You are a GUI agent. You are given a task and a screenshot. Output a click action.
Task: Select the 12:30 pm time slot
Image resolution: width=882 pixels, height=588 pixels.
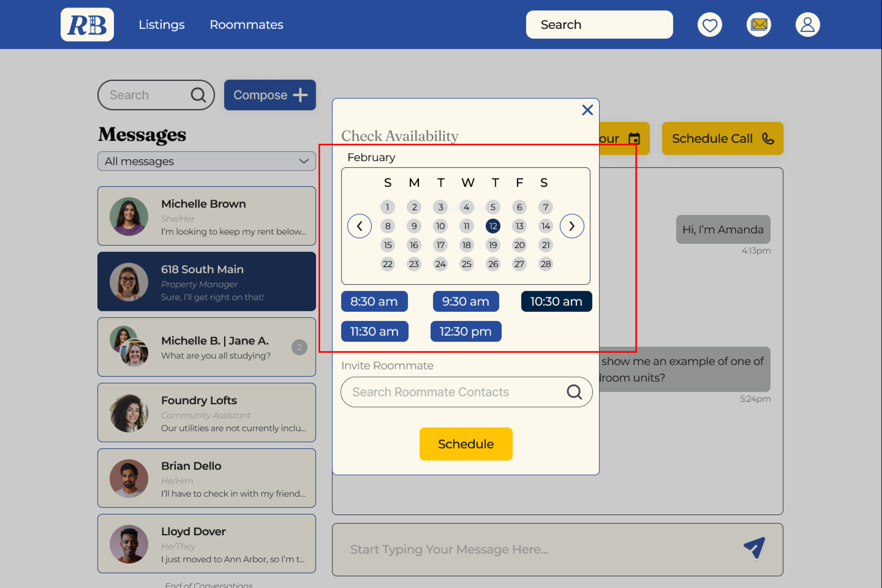point(465,331)
